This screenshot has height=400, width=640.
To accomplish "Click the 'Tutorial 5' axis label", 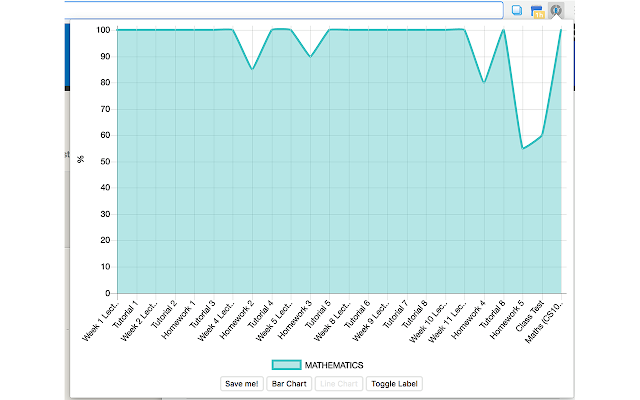I will tap(318, 316).
